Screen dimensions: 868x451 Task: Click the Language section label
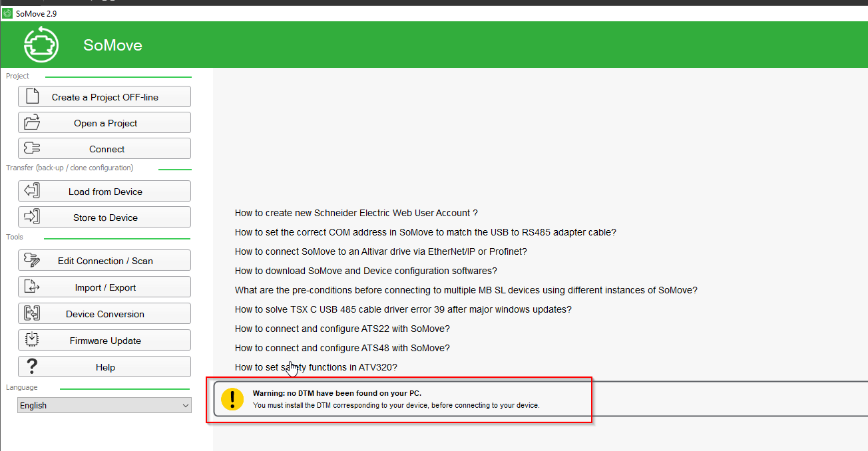tap(22, 387)
